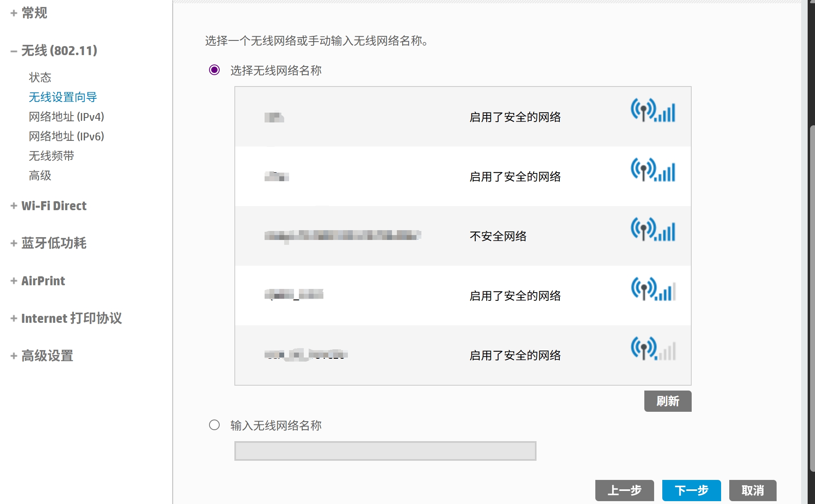
Task: Open the 无线频带 page
Action: [x=51, y=156]
